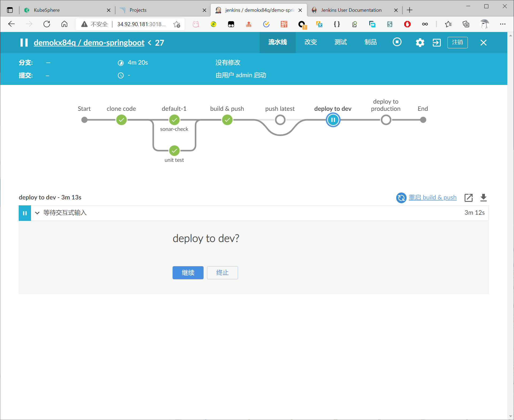The width and height of the screenshot is (514, 420).
Task: Click the go to classic icon
Action: tap(437, 42)
